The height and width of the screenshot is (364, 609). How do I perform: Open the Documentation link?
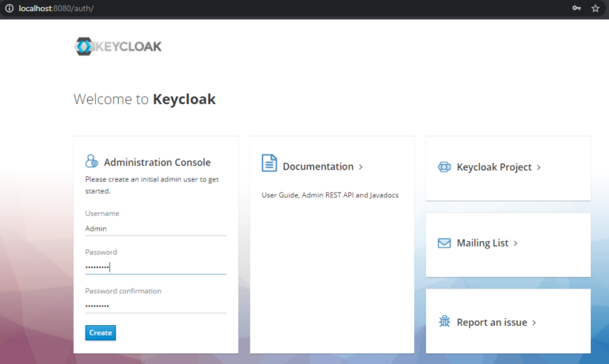click(x=318, y=167)
